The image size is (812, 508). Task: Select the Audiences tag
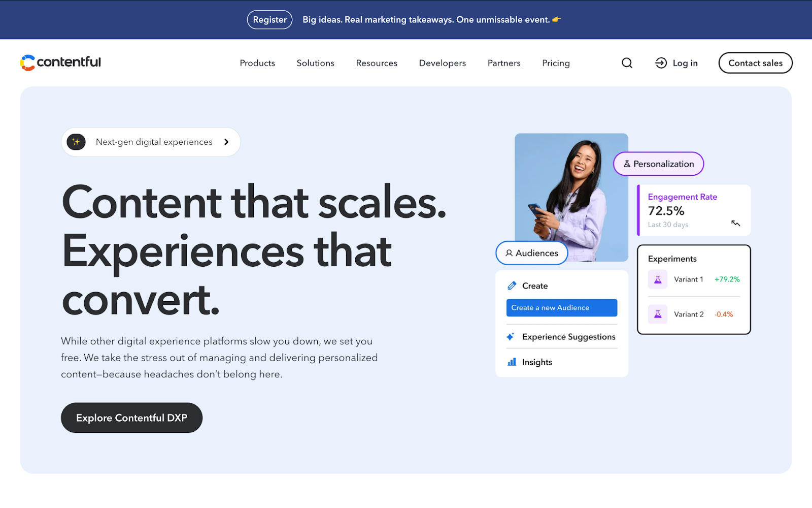532,253
